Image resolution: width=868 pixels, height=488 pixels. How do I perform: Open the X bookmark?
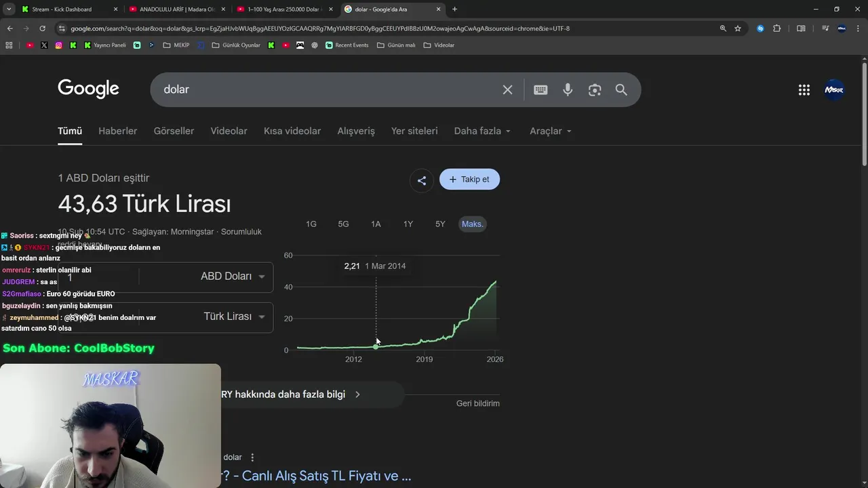pyautogui.click(x=44, y=45)
